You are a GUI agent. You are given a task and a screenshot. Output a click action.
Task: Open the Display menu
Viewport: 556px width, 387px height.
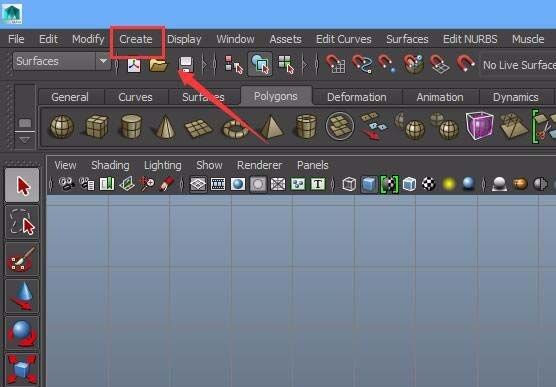pyautogui.click(x=184, y=39)
